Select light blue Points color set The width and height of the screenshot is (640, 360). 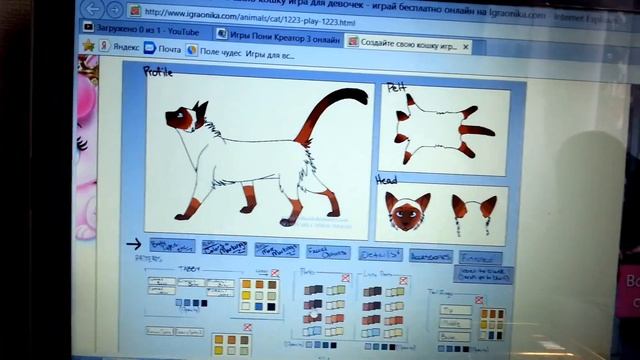[312, 331]
